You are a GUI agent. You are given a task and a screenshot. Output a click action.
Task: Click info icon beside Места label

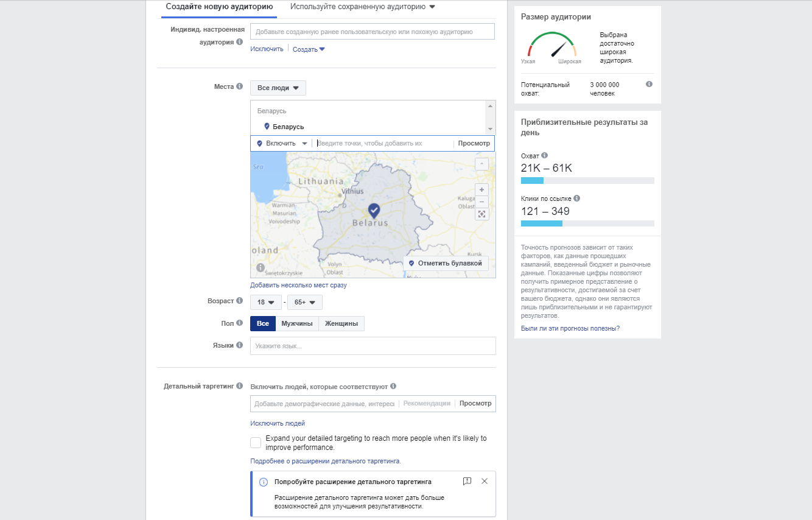[239, 86]
